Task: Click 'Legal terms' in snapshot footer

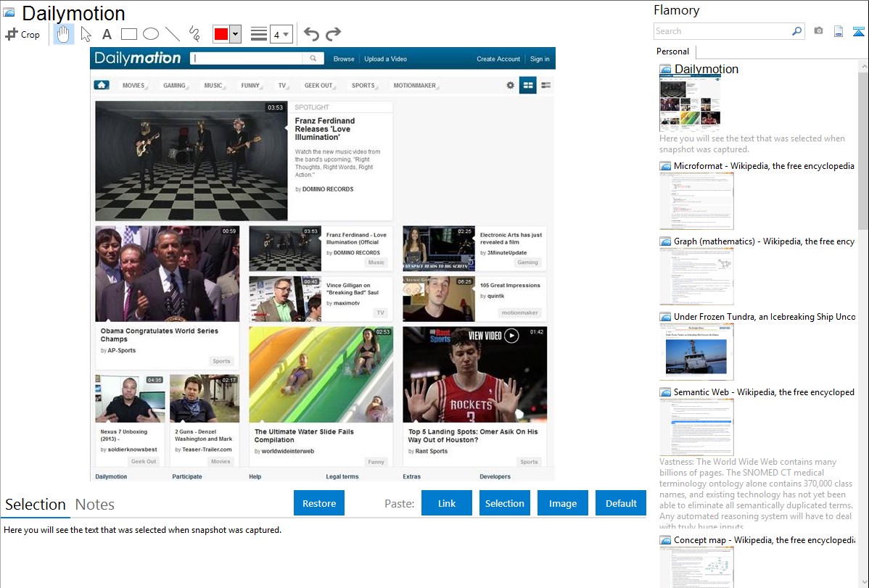Action: 342,476
